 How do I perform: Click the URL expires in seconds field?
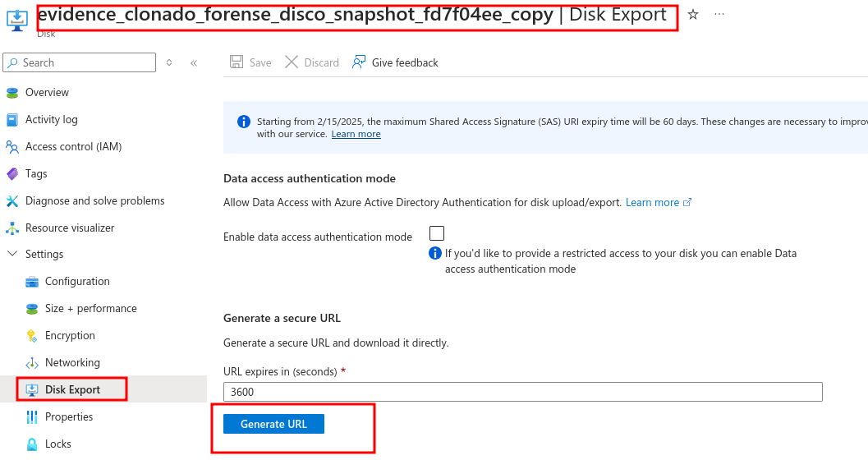pyautogui.click(x=522, y=392)
